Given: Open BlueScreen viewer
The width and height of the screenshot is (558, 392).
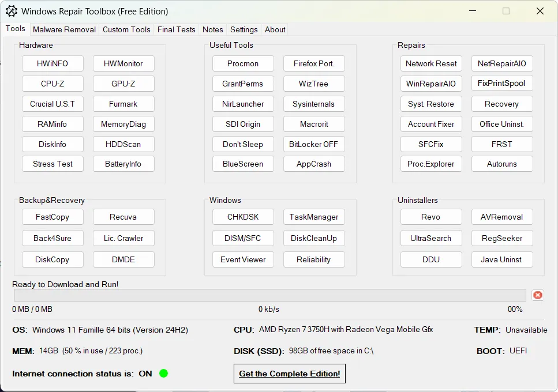Looking at the screenshot, I should (x=243, y=164).
